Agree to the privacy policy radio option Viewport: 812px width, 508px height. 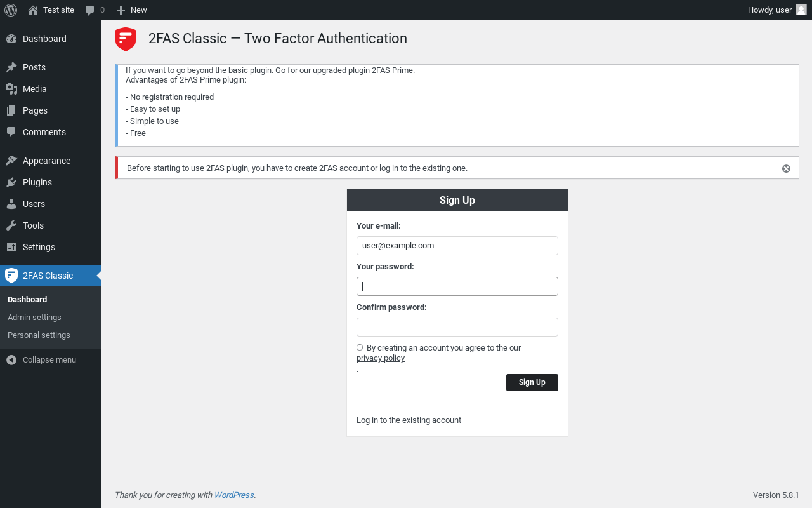pos(360,347)
